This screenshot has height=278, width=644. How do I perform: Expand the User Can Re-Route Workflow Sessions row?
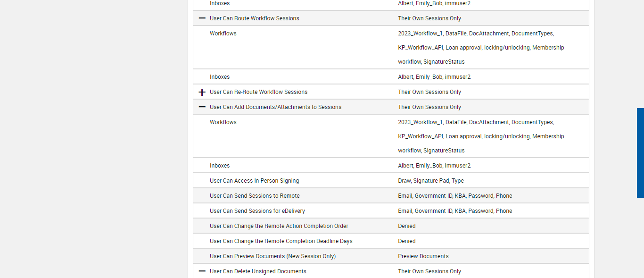tap(202, 92)
